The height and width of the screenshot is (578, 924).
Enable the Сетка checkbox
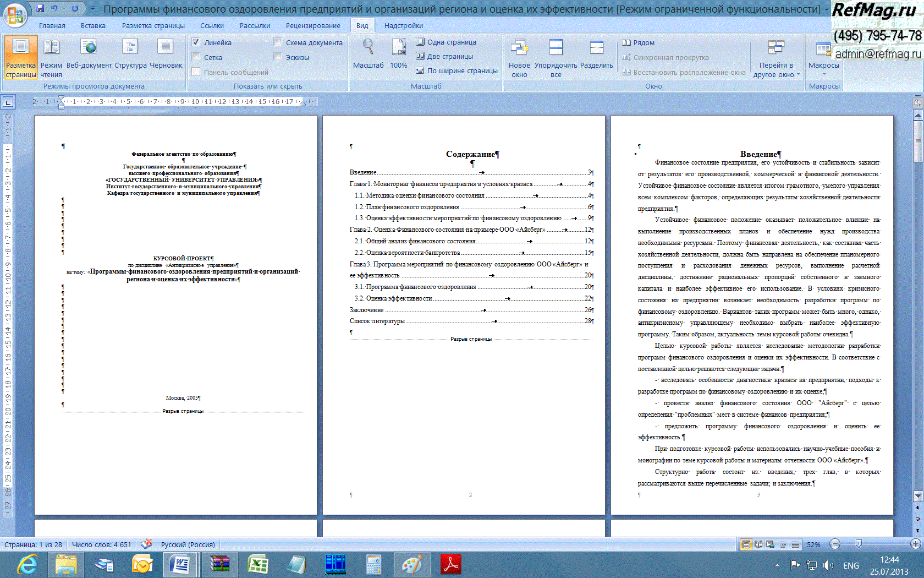tap(196, 57)
